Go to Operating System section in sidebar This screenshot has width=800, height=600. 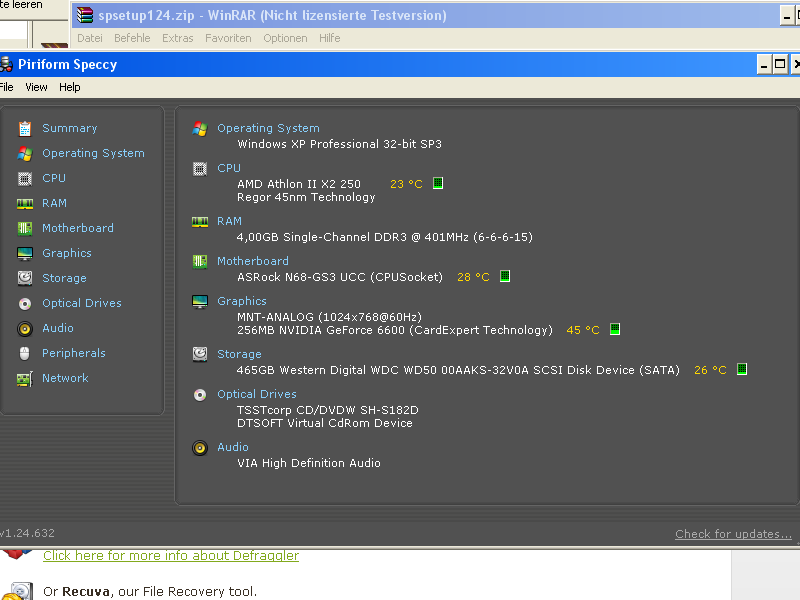(x=93, y=153)
